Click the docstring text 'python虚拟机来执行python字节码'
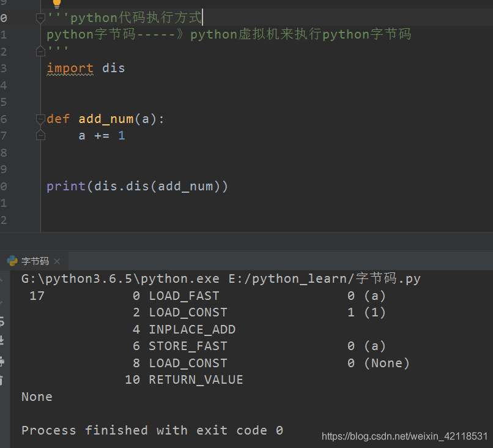The image size is (493, 448). (x=300, y=34)
